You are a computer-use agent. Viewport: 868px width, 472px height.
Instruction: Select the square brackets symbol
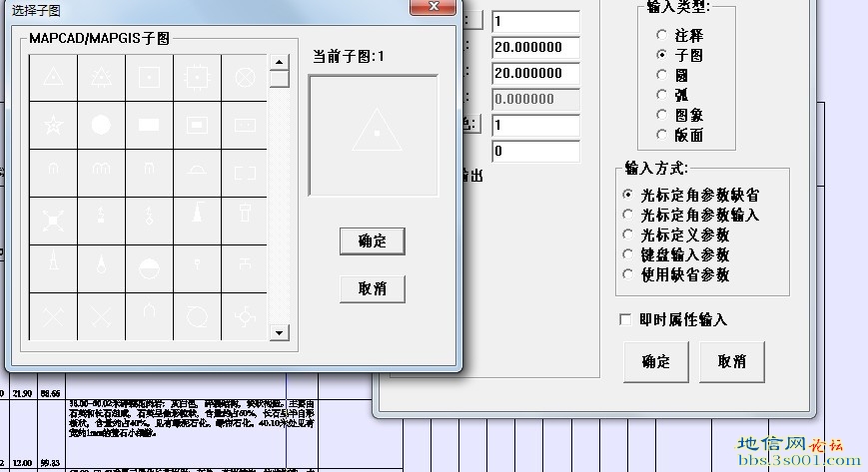point(245,173)
